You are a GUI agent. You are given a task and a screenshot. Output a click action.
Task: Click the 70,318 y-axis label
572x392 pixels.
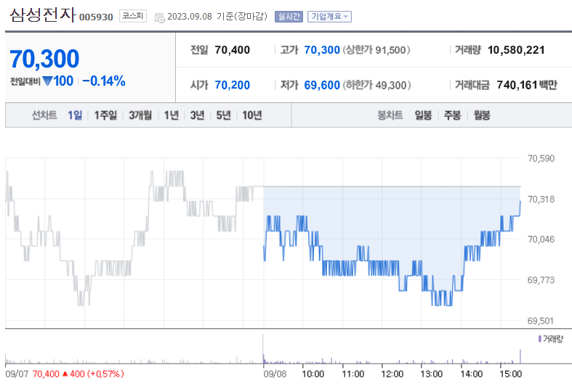pyautogui.click(x=541, y=200)
